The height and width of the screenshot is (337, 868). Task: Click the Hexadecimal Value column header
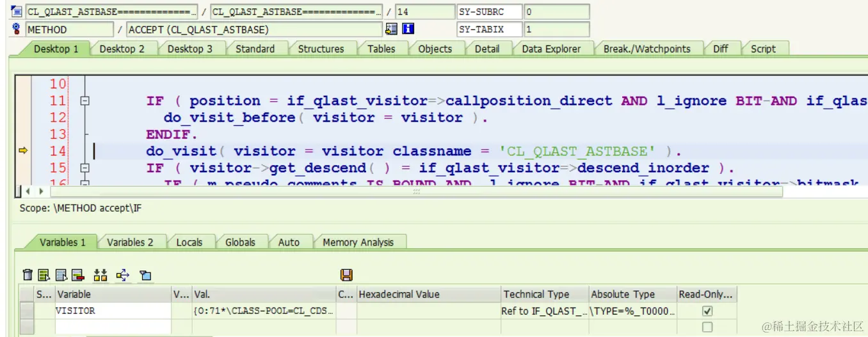point(428,294)
